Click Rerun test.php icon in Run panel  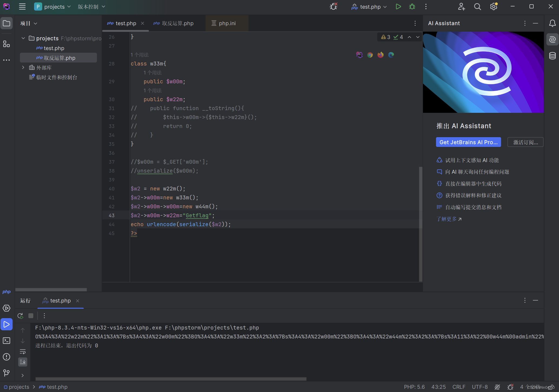click(x=20, y=316)
